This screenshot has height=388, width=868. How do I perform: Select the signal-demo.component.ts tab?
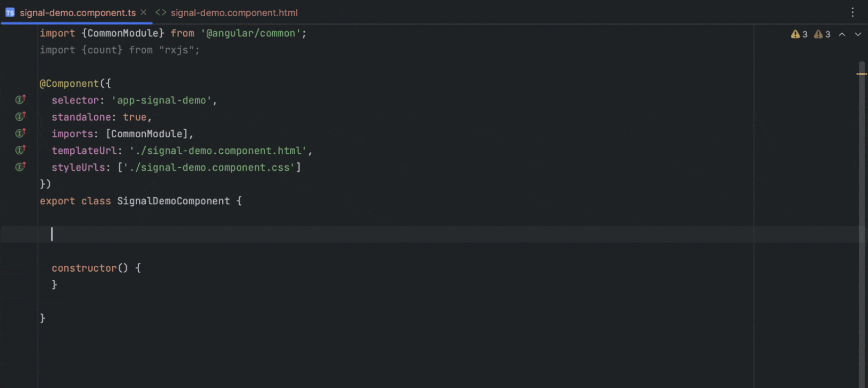(78, 12)
